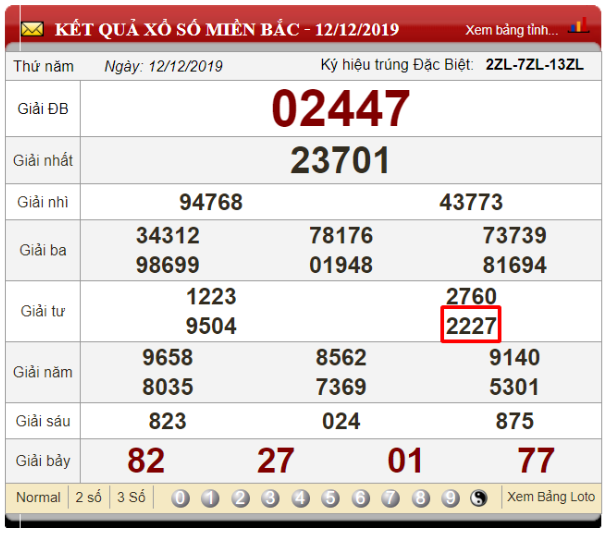Click the yin-yang ball icon
615x535 pixels.
pyautogui.click(x=479, y=498)
